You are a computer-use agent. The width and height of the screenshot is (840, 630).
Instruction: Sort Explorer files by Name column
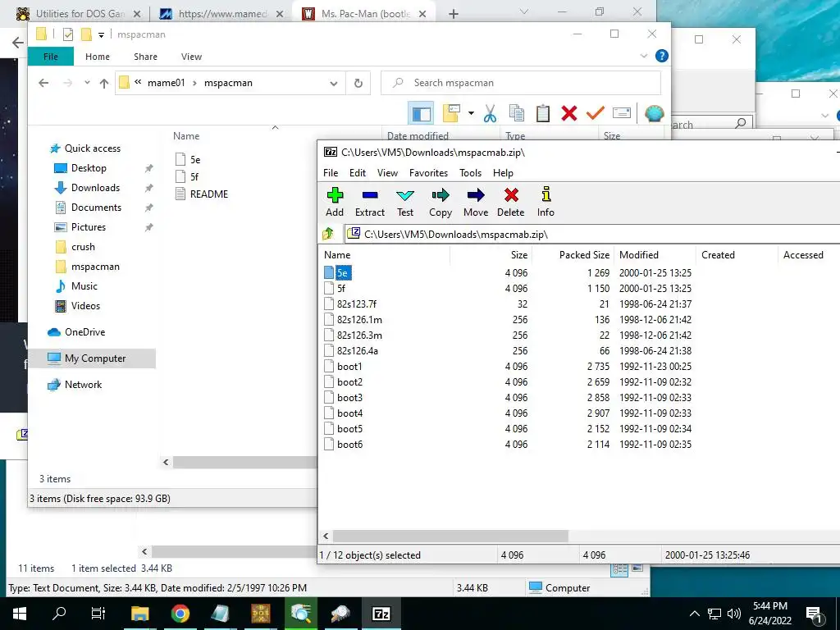pos(186,136)
